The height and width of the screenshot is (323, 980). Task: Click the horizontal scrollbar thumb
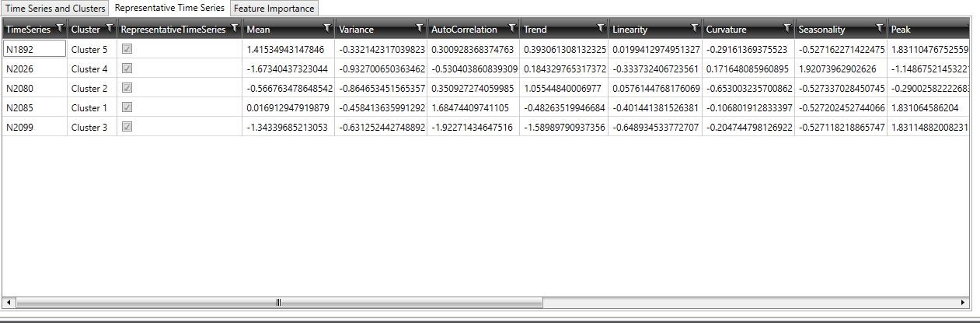pyautogui.click(x=278, y=302)
